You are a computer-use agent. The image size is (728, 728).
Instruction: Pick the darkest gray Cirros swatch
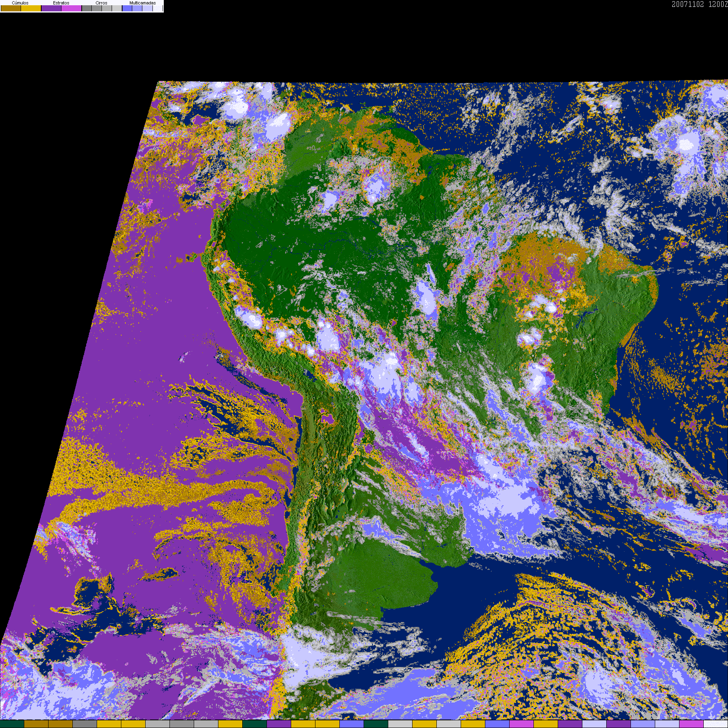click(x=87, y=8)
